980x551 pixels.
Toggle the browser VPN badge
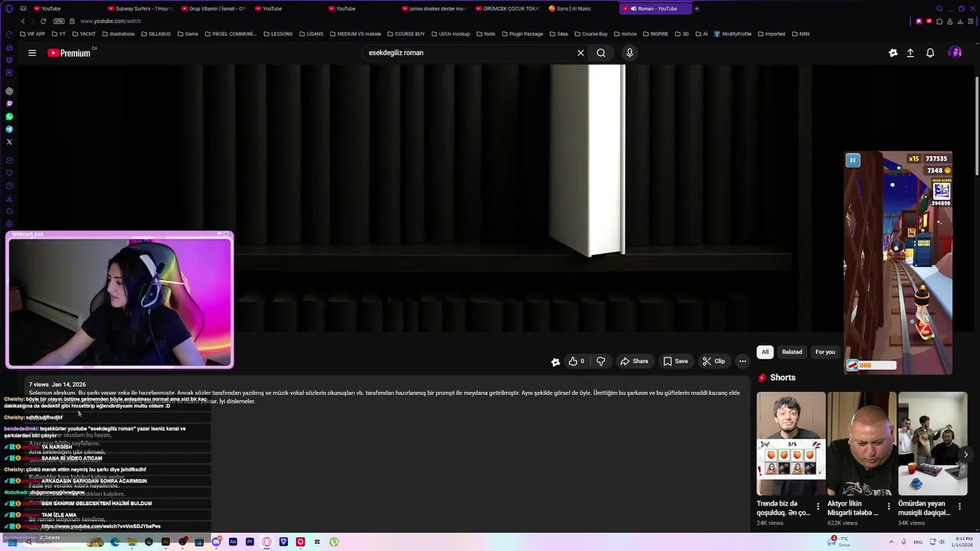pos(59,21)
